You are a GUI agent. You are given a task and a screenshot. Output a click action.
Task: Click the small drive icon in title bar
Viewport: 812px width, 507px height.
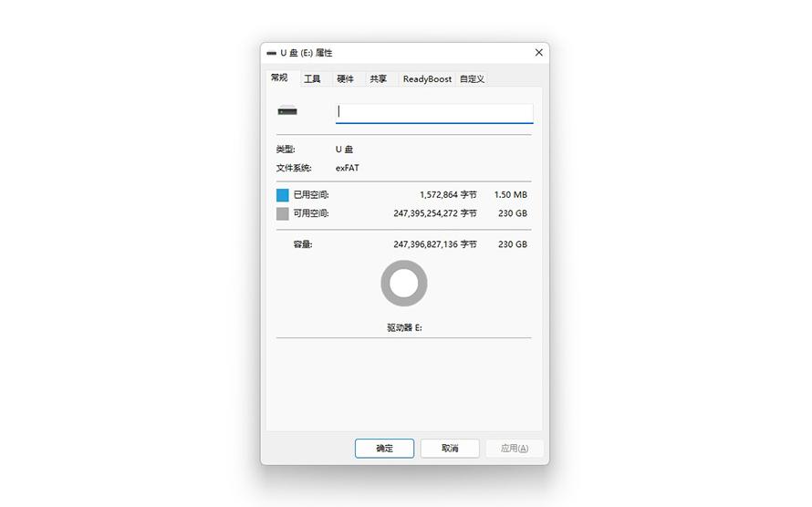(x=271, y=53)
